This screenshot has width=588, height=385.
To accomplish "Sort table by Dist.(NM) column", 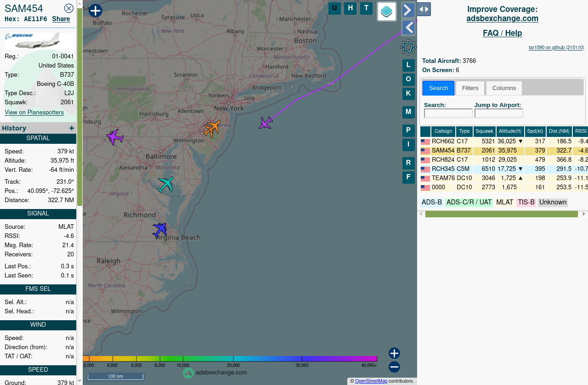I will [559, 131].
